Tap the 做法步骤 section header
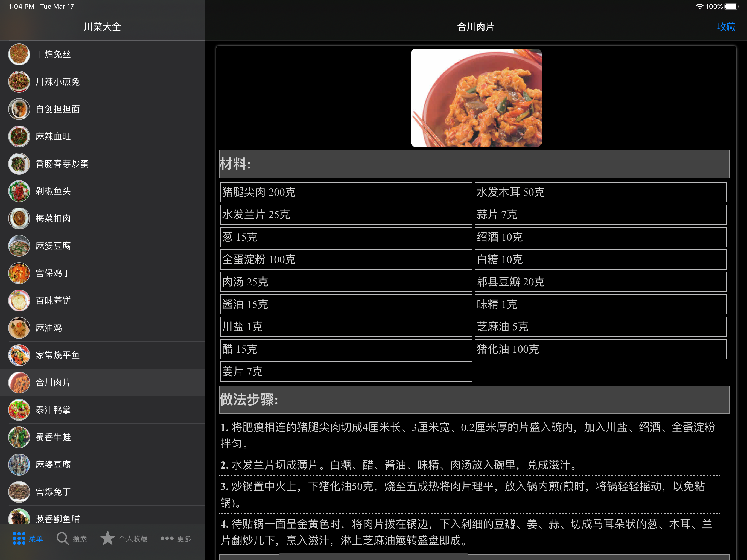 [x=474, y=400]
